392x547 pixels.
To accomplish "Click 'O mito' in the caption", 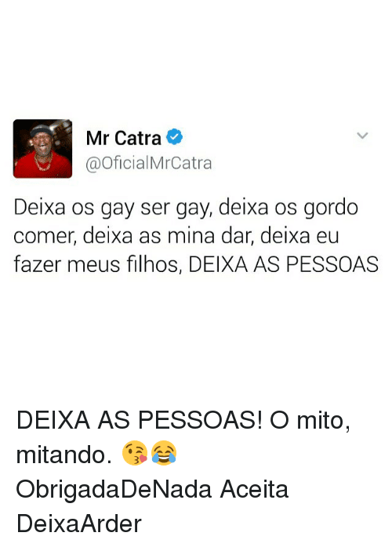I will click(x=310, y=420).
